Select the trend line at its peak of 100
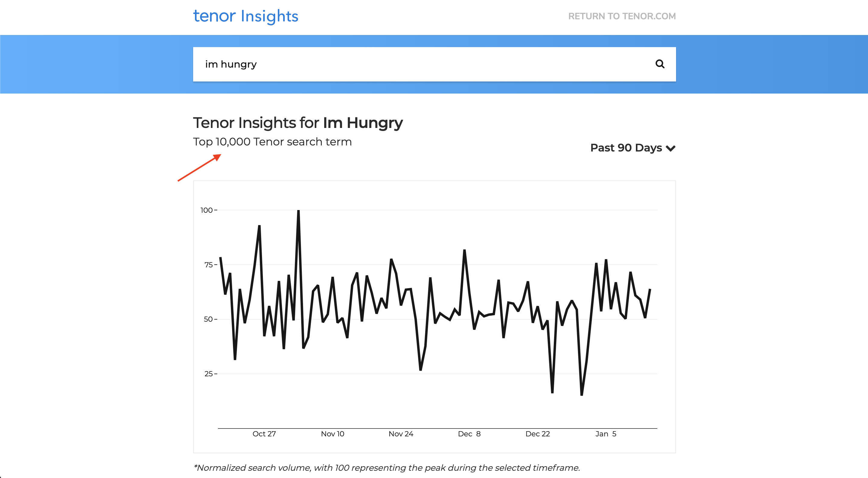The image size is (868, 478). 298,210
